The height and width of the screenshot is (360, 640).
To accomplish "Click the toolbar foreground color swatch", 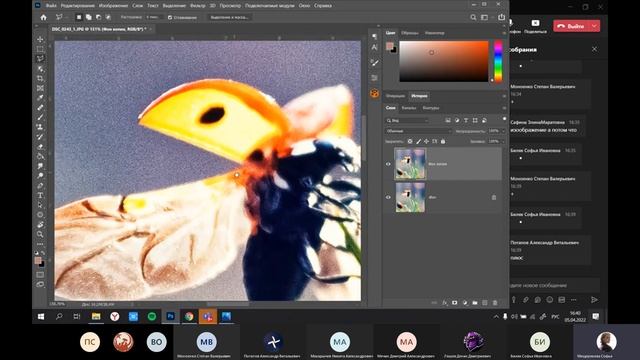I will point(38,260).
